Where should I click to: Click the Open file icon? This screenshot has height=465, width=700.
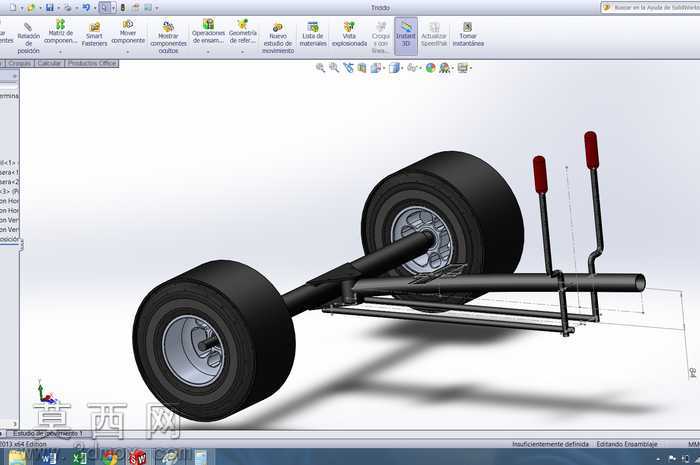tap(31, 8)
